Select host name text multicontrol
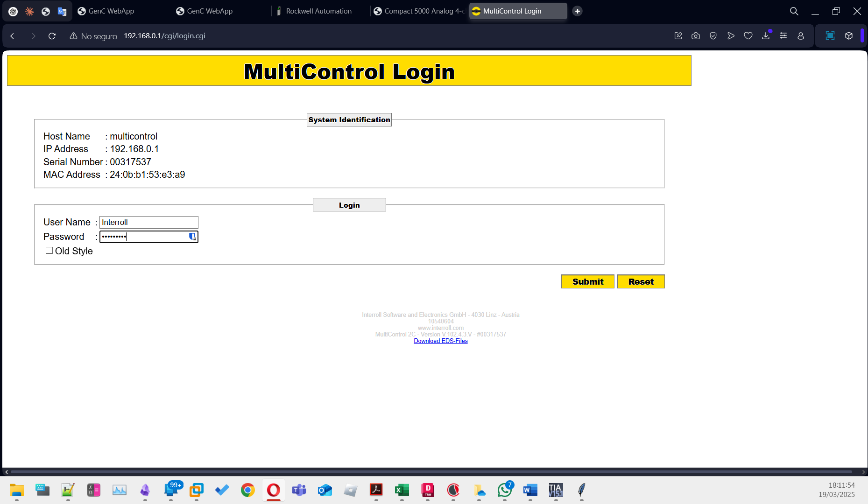868x504 pixels. click(x=134, y=136)
